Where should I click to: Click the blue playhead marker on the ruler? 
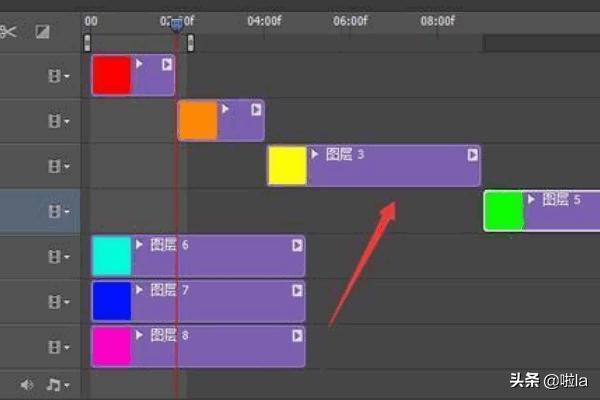point(177,23)
